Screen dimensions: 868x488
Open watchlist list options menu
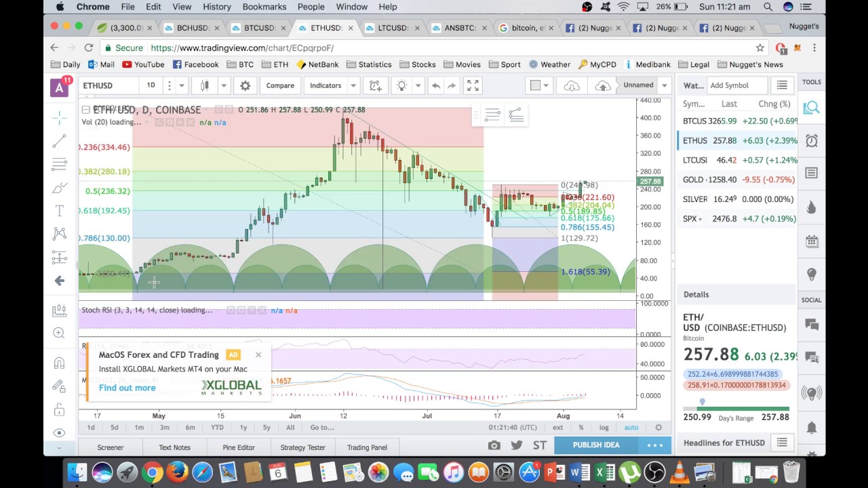tap(782, 85)
